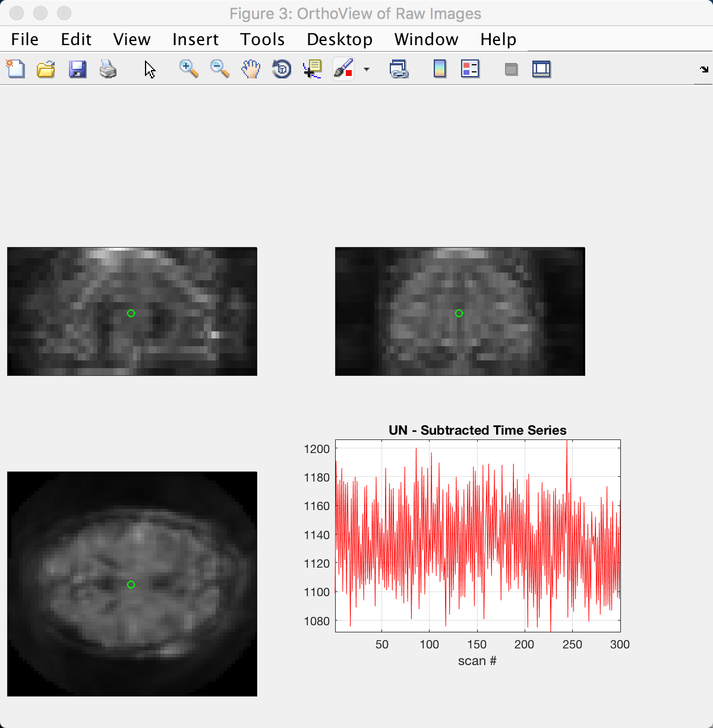Click the dock figure arrow at toolbar right
This screenshot has width=713, height=728.
click(x=704, y=69)
